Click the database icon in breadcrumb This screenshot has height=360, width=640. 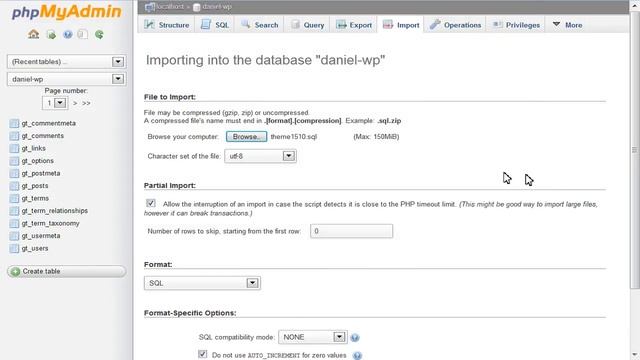[x=196, y=7]
